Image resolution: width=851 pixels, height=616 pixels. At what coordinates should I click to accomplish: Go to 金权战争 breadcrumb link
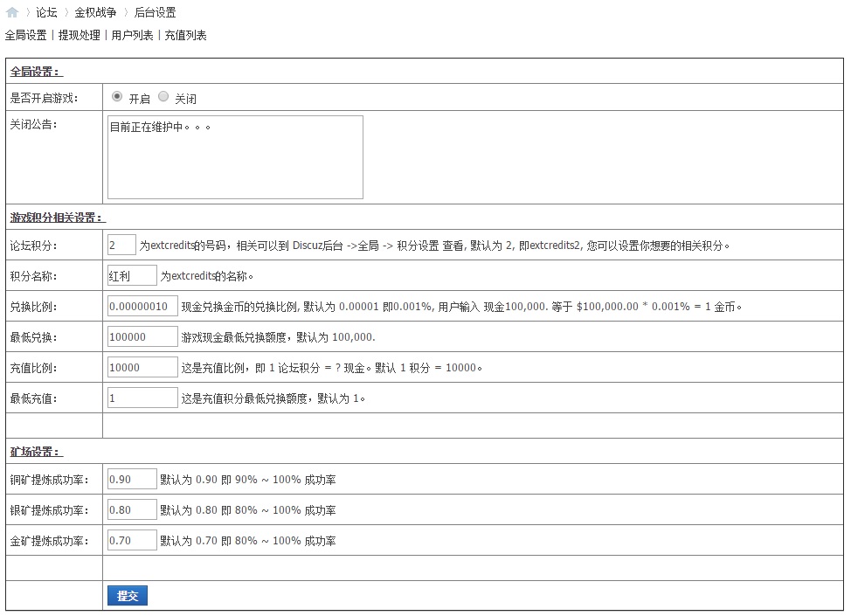pos(95,13)
